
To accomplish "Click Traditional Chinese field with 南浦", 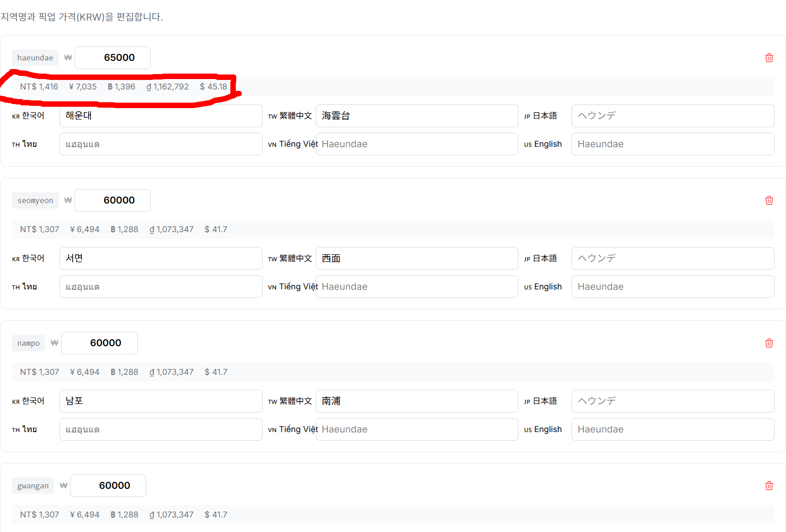I will 417,401.
